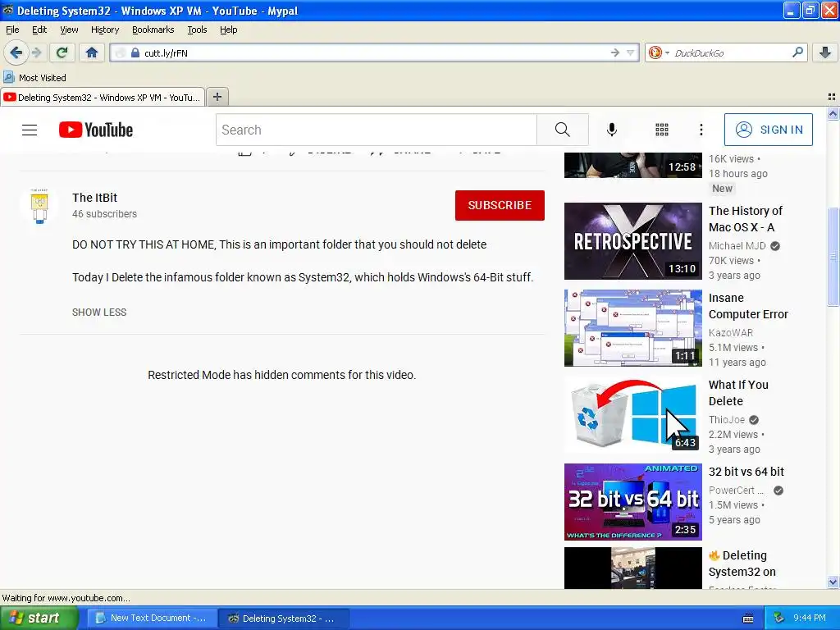The width and height of the screenshot is (840, 630).
Task: Click the KazoWAR channel name
Action: (731, 333)
